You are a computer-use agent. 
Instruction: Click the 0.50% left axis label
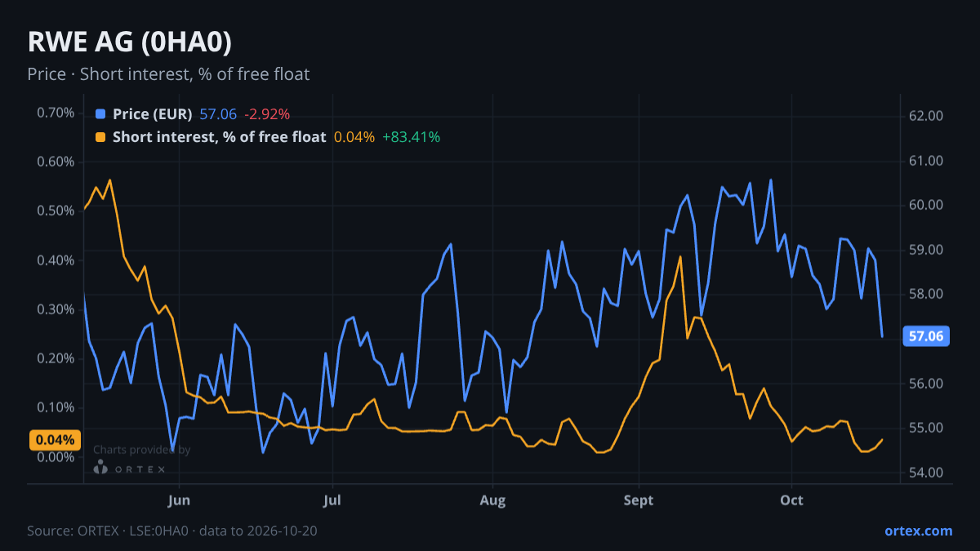point(56,211)
